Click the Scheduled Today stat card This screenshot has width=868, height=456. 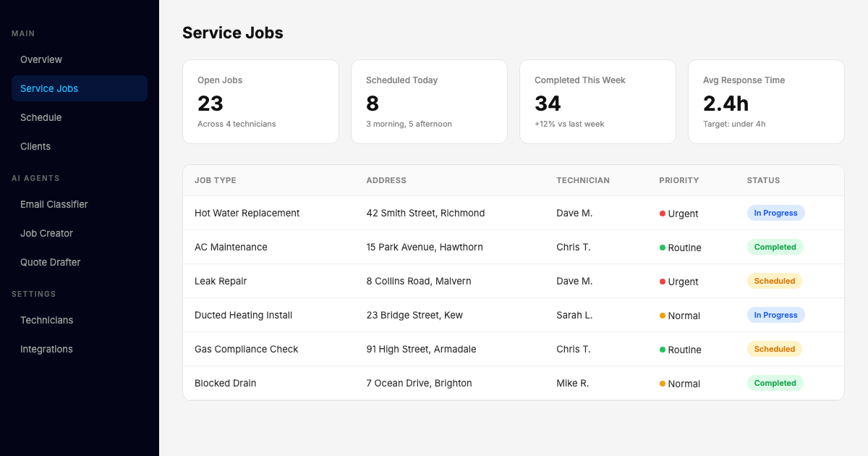point(429,101)
